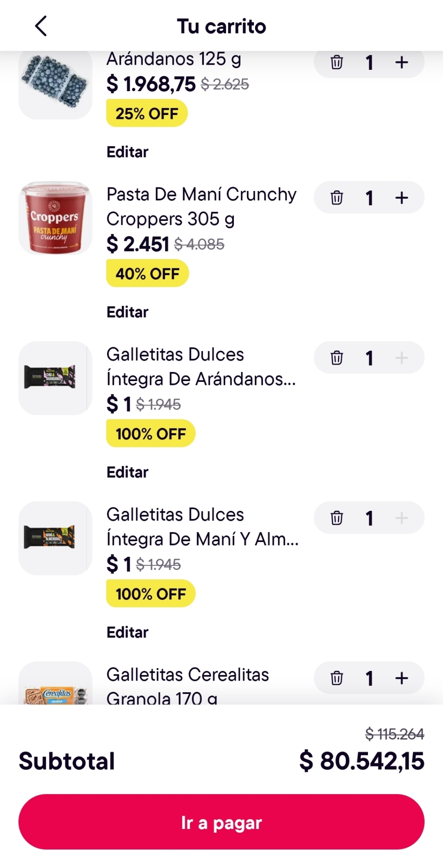This screenshot has height=868, width=443.
Task: Increase Arándanos 125 g quantity
Action: pos(402,62)
